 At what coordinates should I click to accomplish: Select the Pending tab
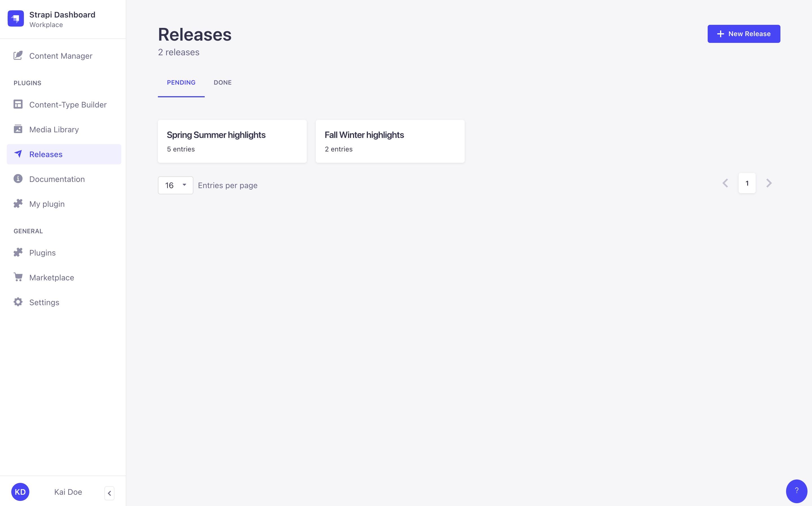click(x=181, y=82)
